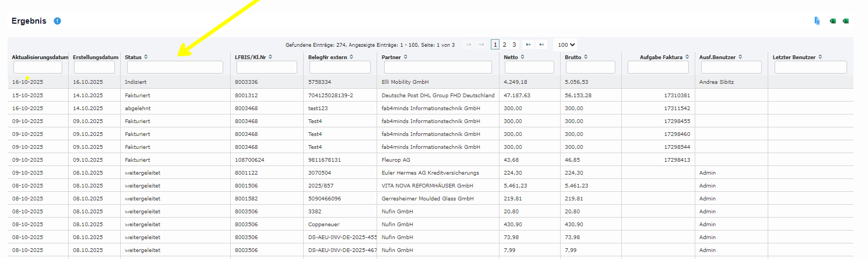Click the Partner filter text box
Screen dimensions: 868x259
click(x=436, y=67)
